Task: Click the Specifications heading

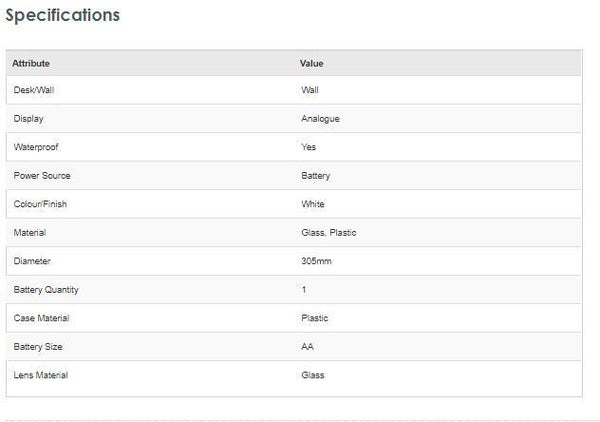Action: 63,16
